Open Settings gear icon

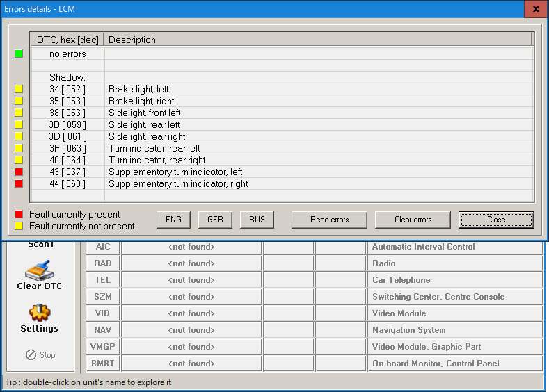point(40,312)
